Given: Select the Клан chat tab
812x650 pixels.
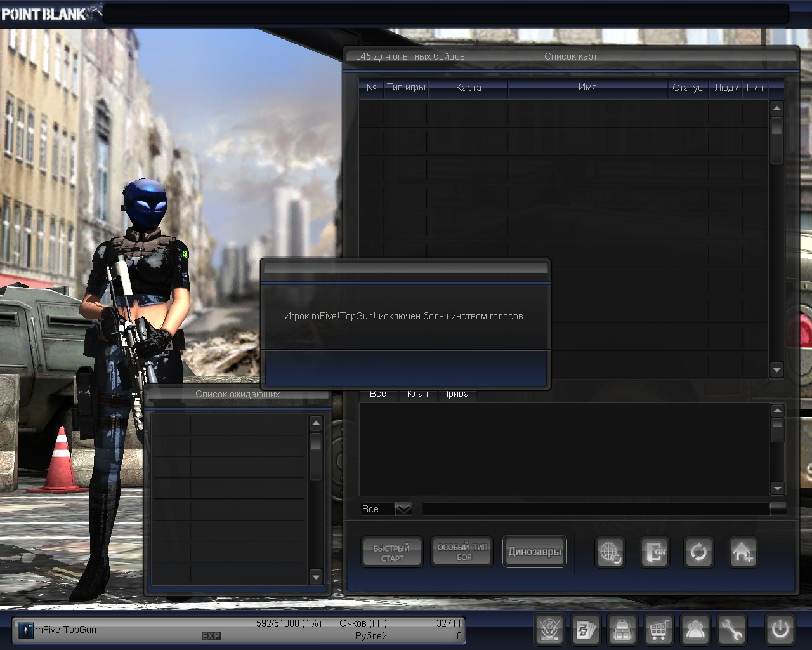Looking at the screenshot, I should [x=417, y=394].
